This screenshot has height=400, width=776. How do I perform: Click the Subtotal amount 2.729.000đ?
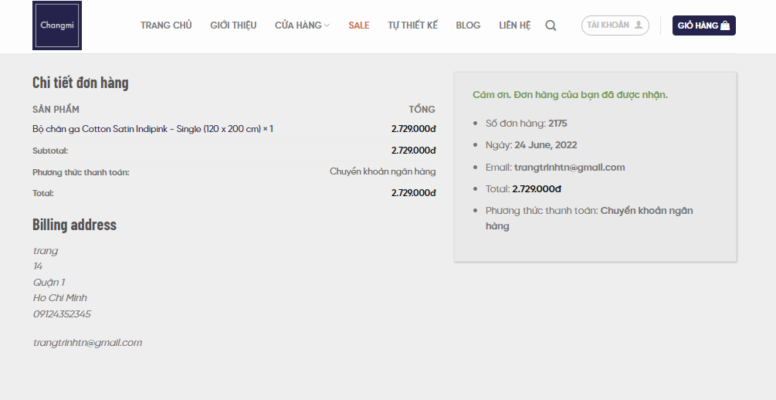413,150
